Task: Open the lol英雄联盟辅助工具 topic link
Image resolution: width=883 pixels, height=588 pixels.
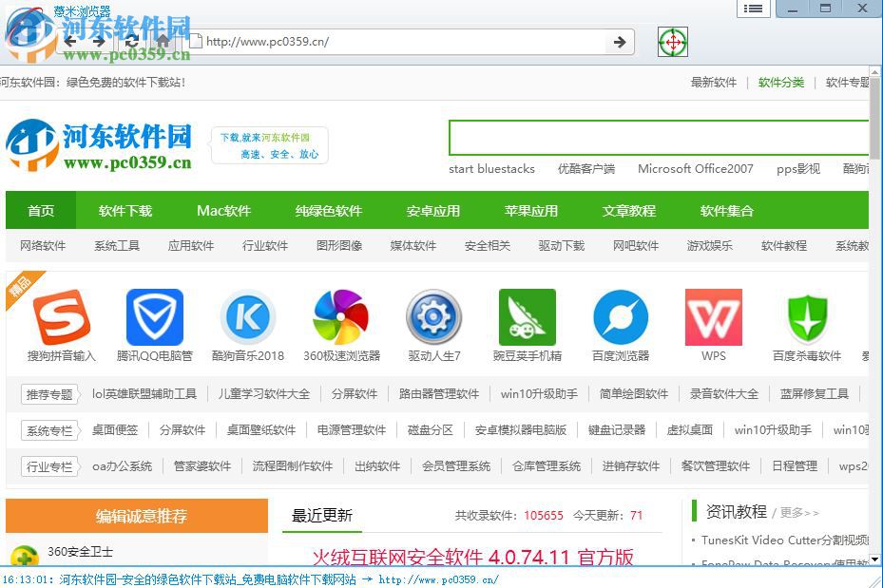Action: coord(144,394)
